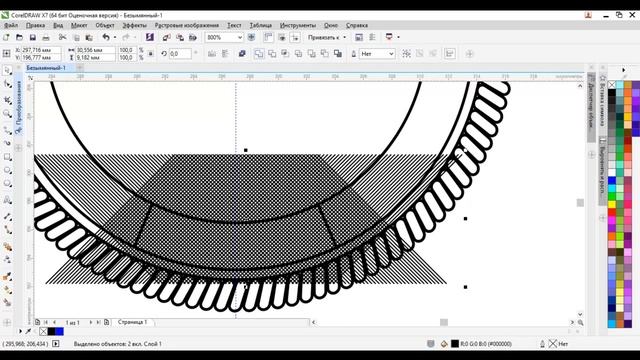The height and width of the screenshot is (360, 640).
Task: Select the Pick tool in the toolbox
Action: click(7, 70)
